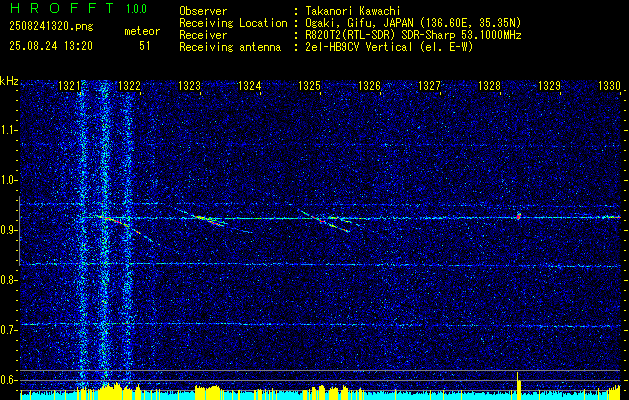629x400 pixels.
Task: Click the observer name Takanori Kawachi
Action: (x=352, y=11)
